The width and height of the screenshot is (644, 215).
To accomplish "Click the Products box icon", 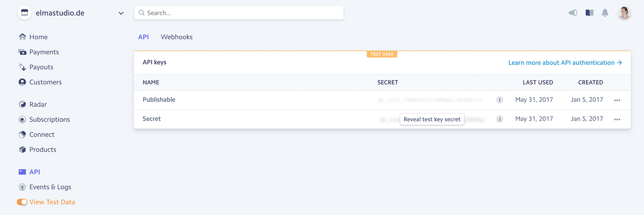I will [x=22, y=150].
